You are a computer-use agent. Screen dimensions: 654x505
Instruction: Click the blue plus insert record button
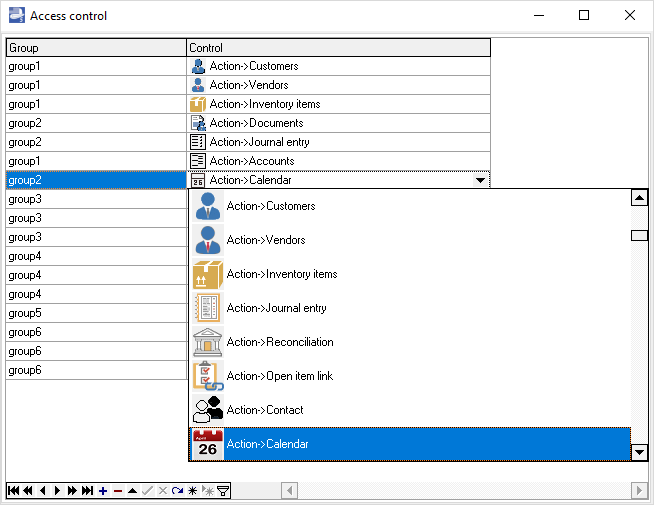(x=103, y=491)
